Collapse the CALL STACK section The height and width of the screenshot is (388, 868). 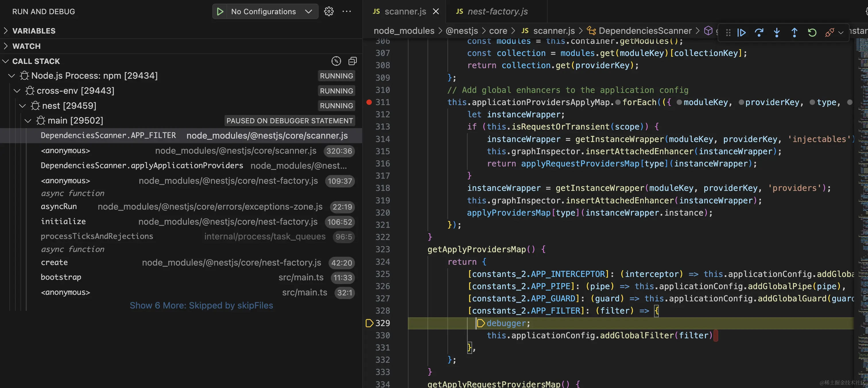(5, 61)
